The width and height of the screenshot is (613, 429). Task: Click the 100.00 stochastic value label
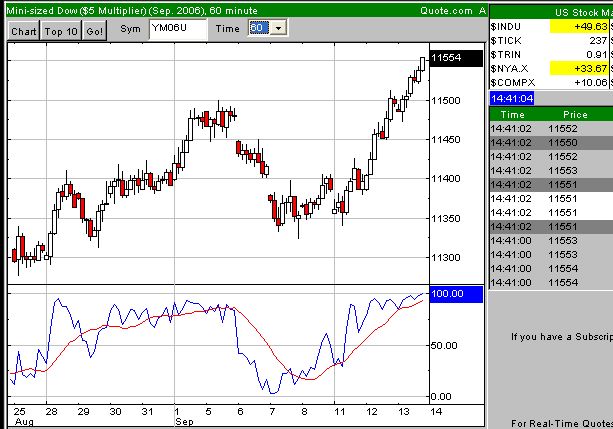[x=456, y=294]
